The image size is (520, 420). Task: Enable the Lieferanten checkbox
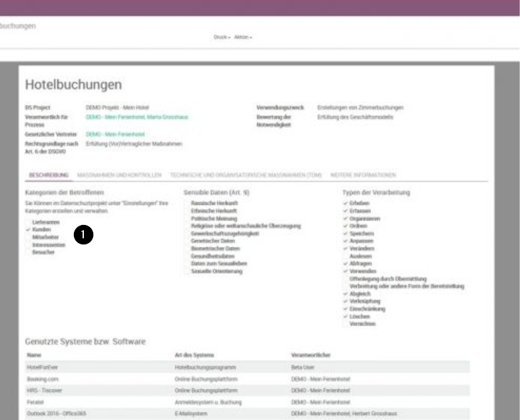pos(28,220)
